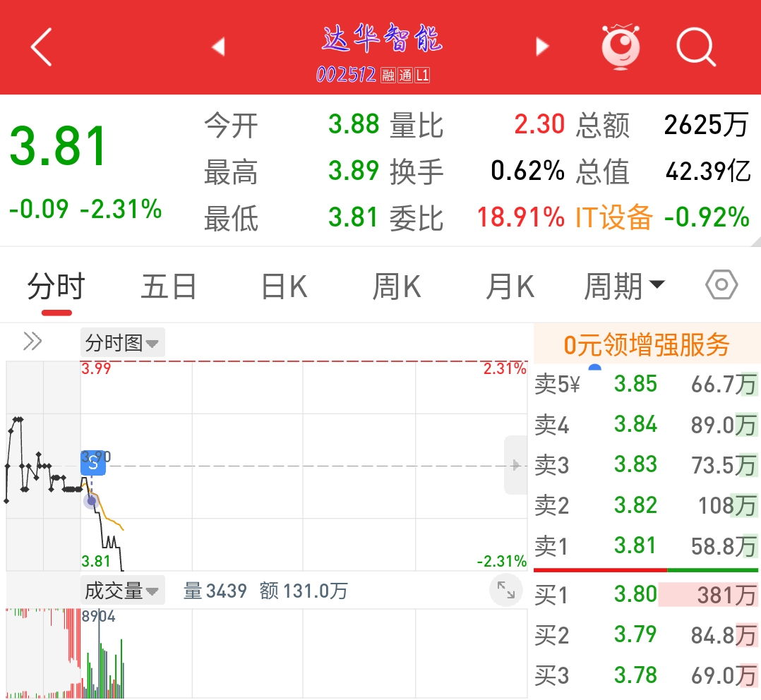Viewport: 761px width, 700px height.
Task: Switch to 月K tab
Action: (x=510, y=286)
